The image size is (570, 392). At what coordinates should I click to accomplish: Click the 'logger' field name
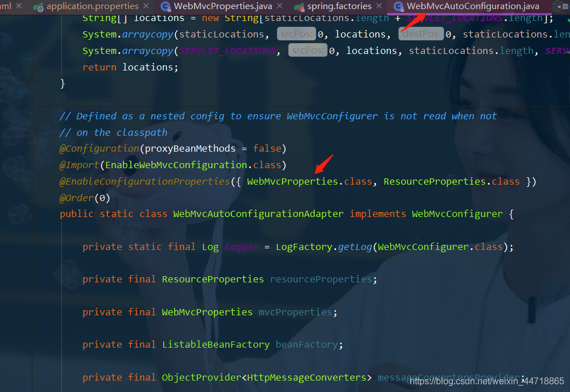pos(242,247)
